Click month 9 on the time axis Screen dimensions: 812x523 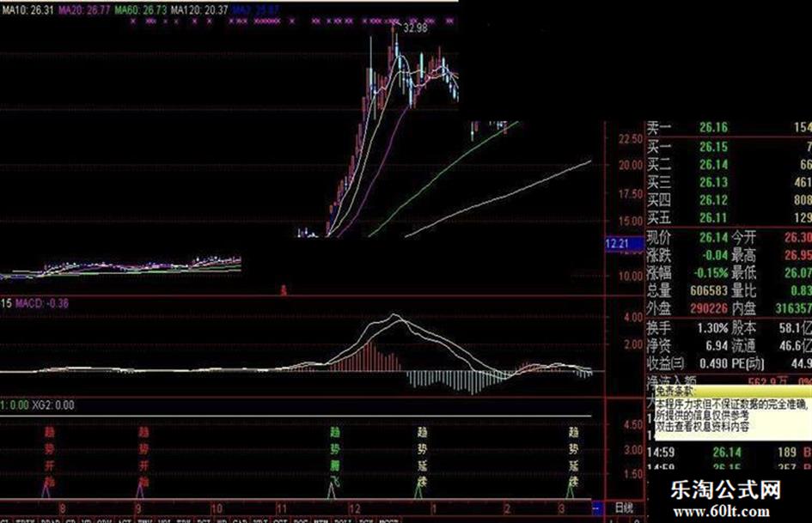[x=138, y=508]
